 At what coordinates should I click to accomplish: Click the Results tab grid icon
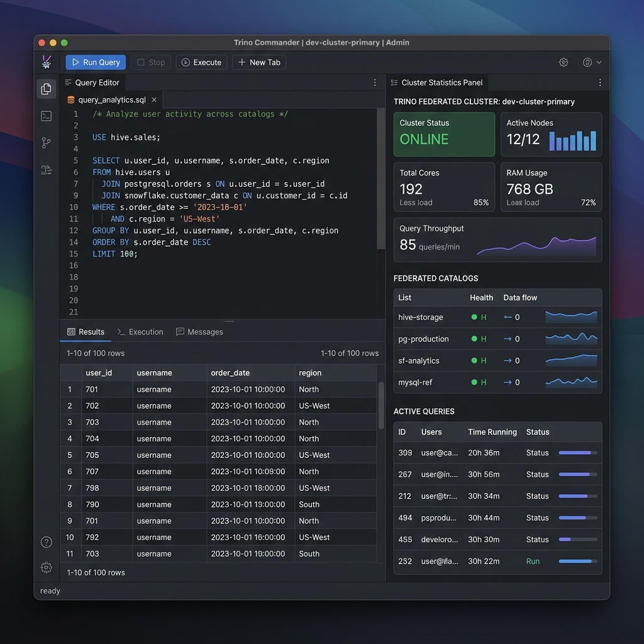[x=71, y=331]
